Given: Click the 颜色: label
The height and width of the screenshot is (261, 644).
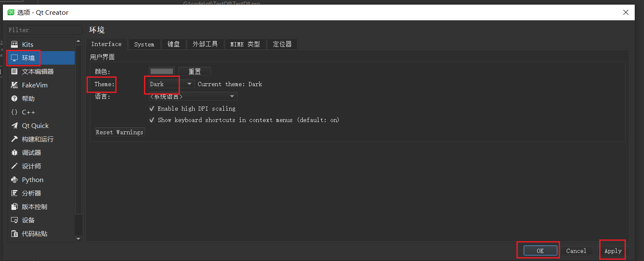Looking at the screenshot, I should click(103, 72).
